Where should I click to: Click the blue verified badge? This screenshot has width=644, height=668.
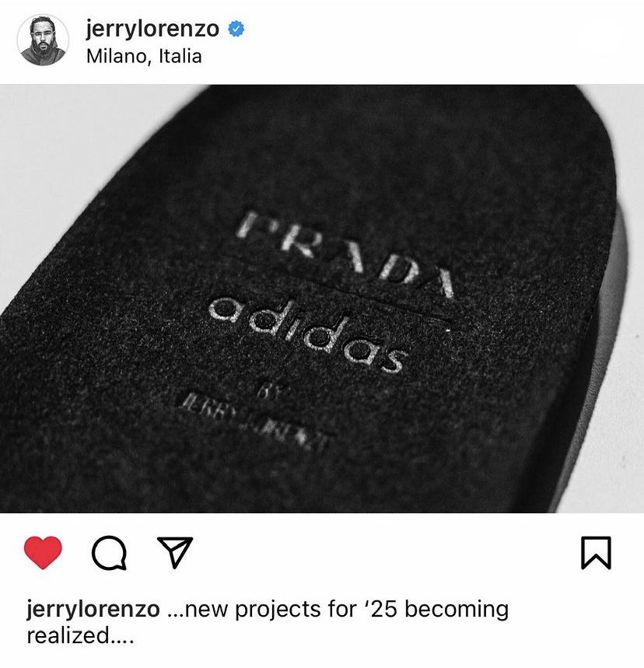236,29
